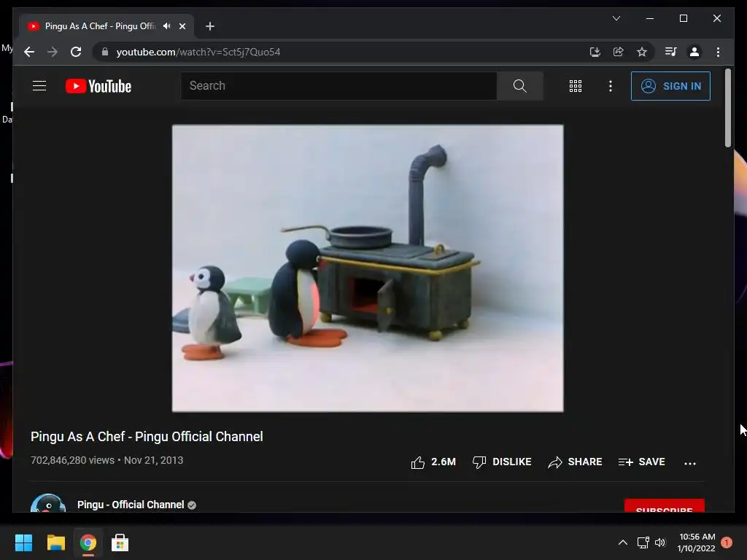Reload the YouTube page
This screenshot has width=747, height=560.
click(x=76, y=52)
